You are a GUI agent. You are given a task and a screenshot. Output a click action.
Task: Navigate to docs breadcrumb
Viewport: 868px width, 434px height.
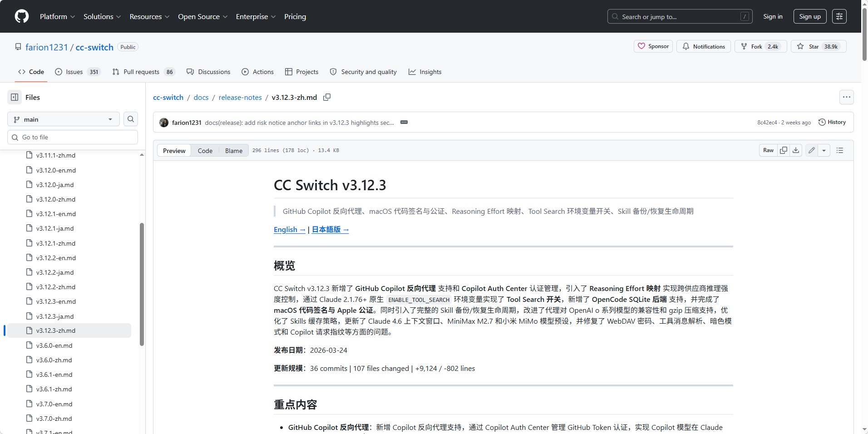click(201, 97)
